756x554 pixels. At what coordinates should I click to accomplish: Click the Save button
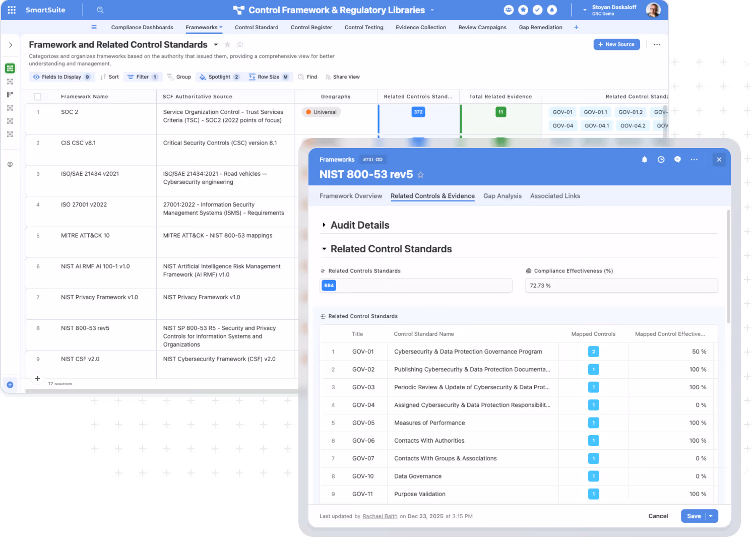pyautogui.click(x=694, y=516)
